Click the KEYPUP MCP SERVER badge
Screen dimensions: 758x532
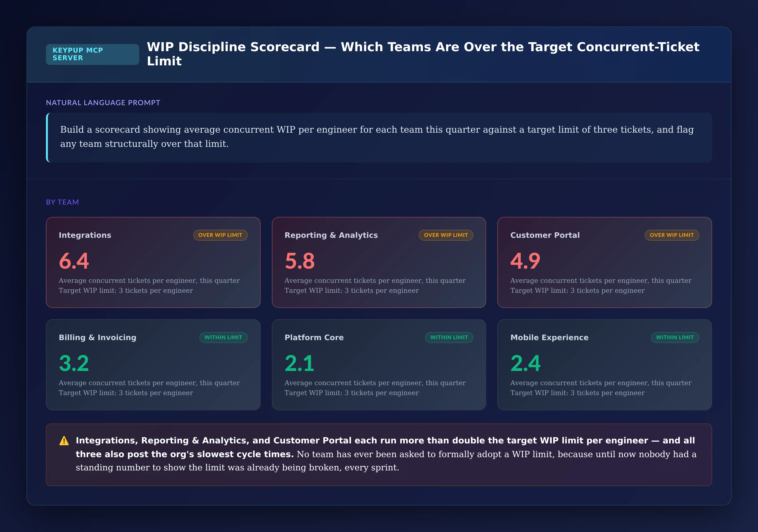[x=92, y=54]
